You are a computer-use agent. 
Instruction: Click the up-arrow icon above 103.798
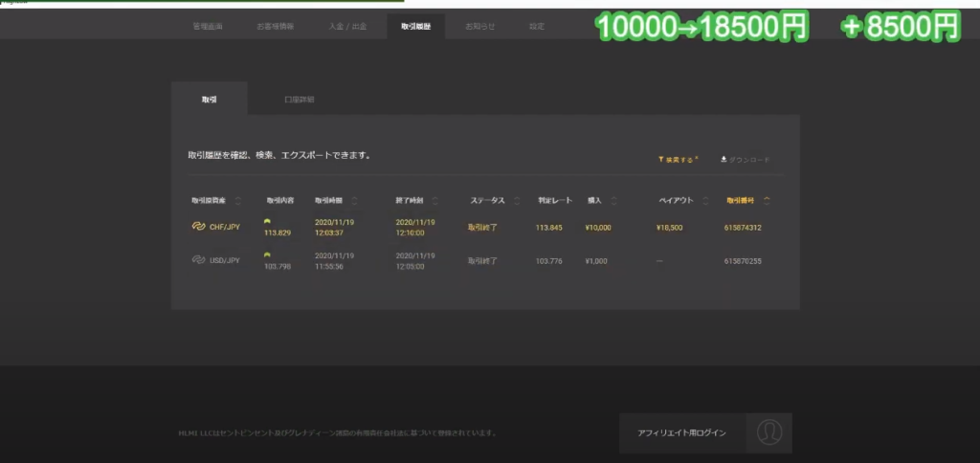pyautogui.click(x=268, y=254)
